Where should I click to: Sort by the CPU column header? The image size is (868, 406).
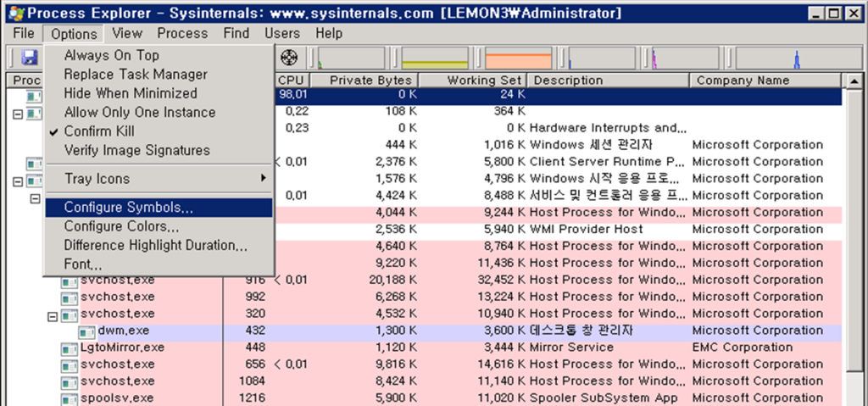(292, 81)
